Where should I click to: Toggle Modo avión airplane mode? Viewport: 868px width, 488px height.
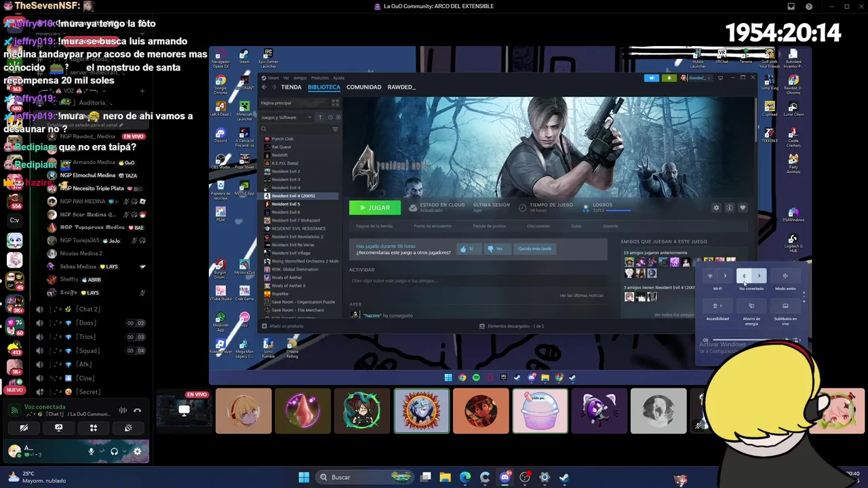click(x=785, y=276)
